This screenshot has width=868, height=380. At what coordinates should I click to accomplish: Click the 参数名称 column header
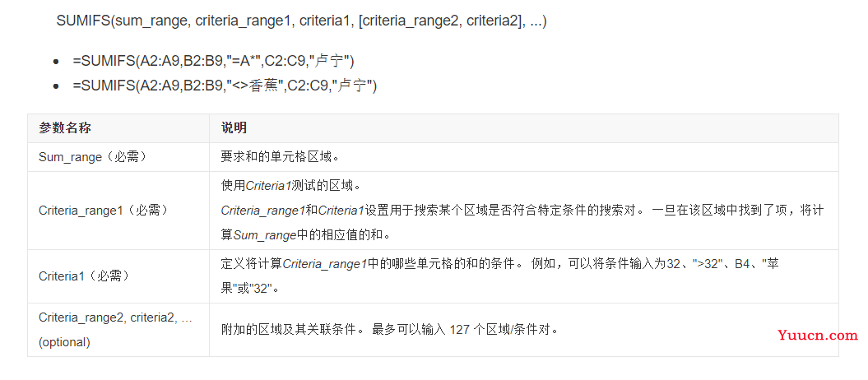click(65, 128)
